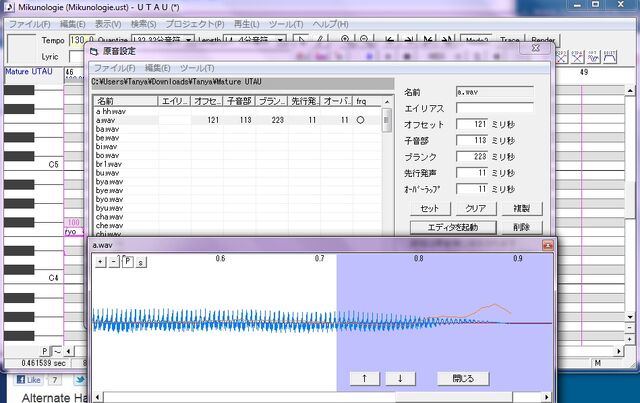The width and height of the screenshot is (640, 403).
Task: Close the 原音設定 dialog
Action: click(x=536, y=48)
